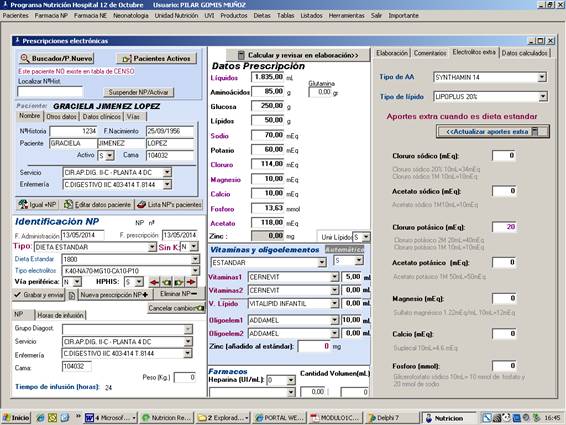Expand Vitaminas1 CERNEVIT dropdown

coord(334,277)
